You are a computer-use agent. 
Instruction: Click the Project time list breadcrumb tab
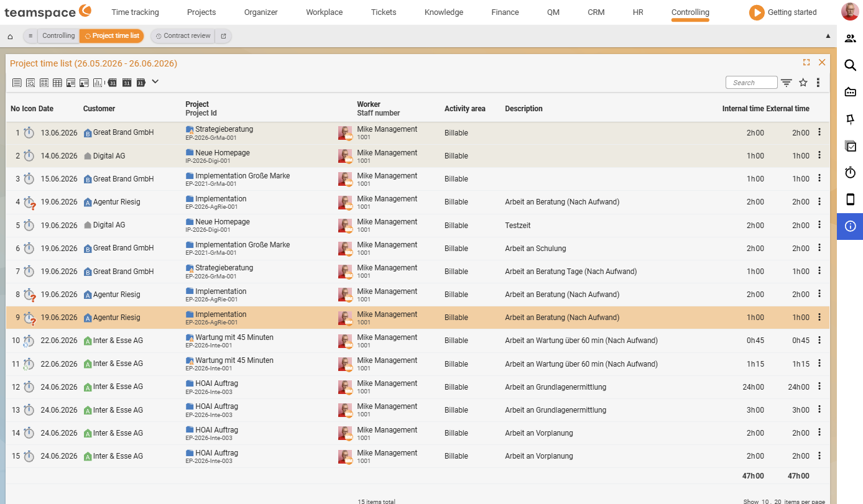(112, 36)
